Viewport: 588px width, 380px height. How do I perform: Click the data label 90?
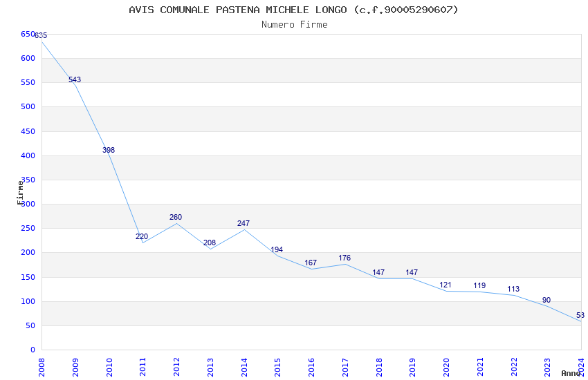click(546, 300)
